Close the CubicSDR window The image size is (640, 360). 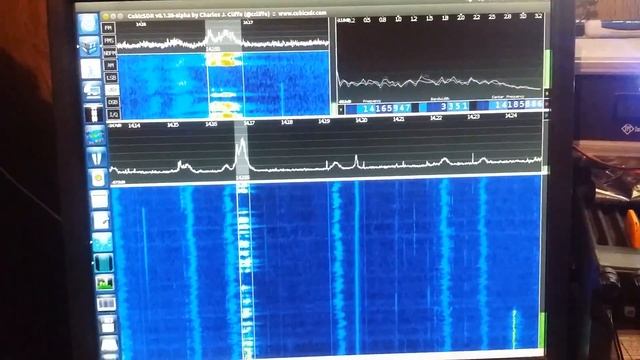106,16
